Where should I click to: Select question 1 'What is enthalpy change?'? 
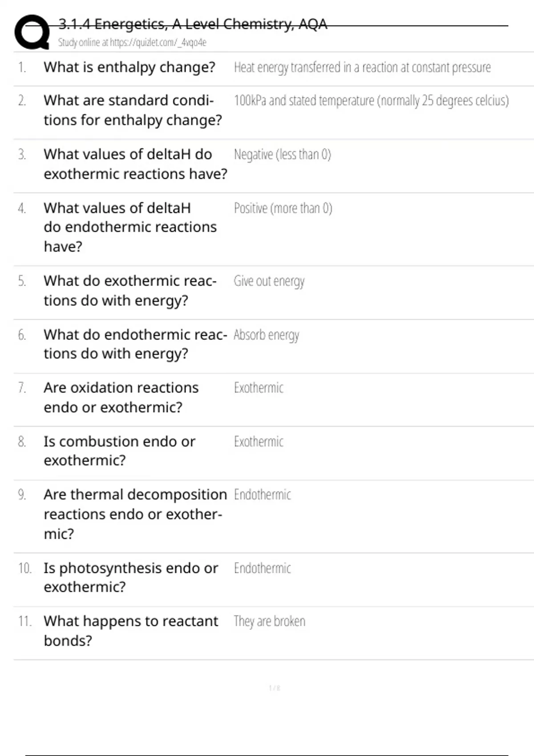point(129,67)
